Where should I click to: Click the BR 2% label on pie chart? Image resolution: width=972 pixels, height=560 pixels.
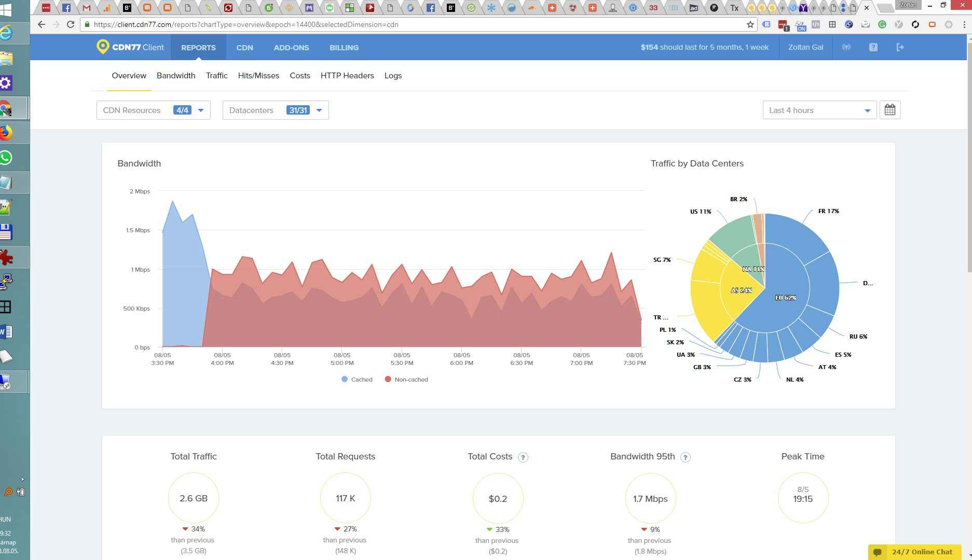tap(738, 199)
